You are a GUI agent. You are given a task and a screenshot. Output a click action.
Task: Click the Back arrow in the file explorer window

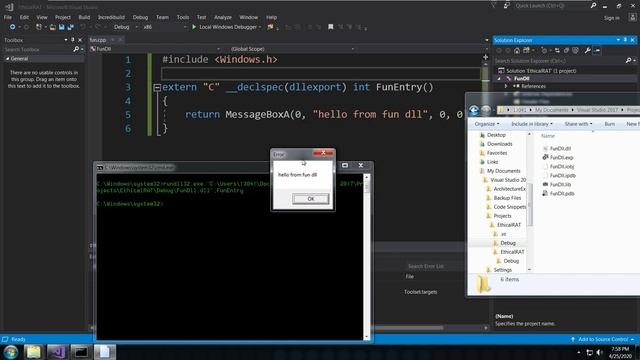[474, 110]
